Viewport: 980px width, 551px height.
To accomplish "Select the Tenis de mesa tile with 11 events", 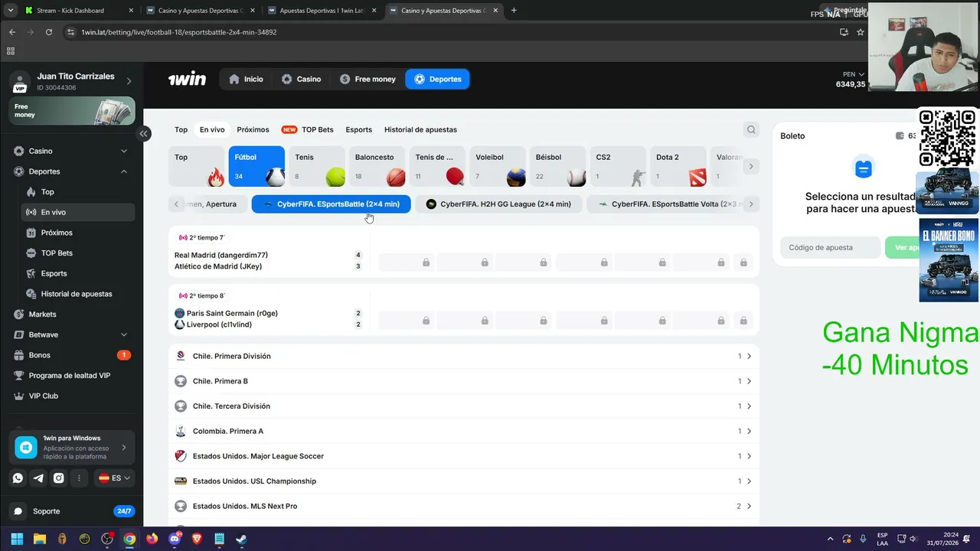I will (x=437, y=166).
